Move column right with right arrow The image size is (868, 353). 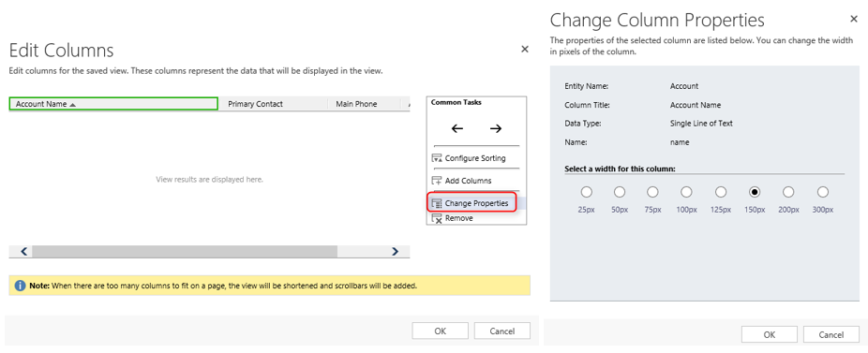[496, 128]
